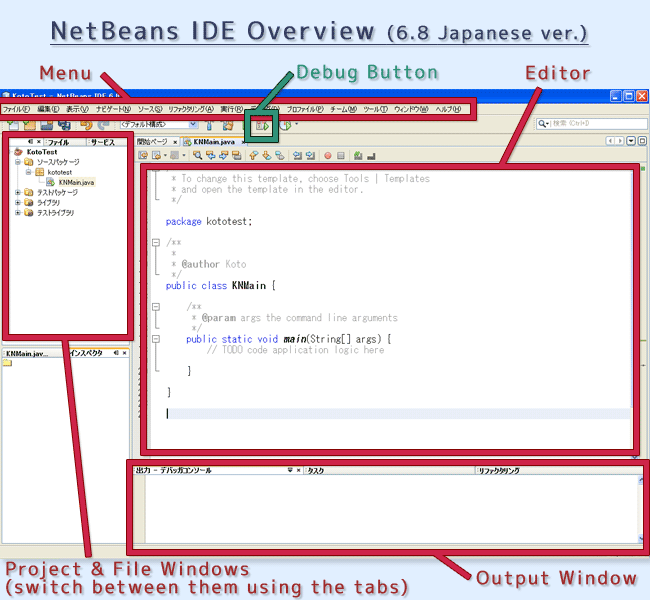Click the editor Find Selection magnifier icon
This screenshot has width=650, height=600.
pyautogui.click(x=198, y=155)
